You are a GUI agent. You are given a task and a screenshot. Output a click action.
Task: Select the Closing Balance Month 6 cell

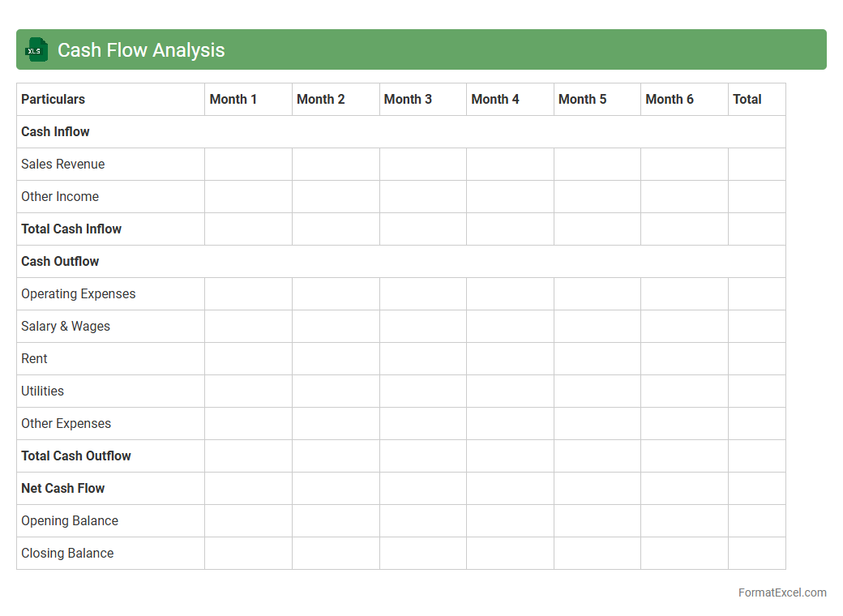tap(684, 553)
